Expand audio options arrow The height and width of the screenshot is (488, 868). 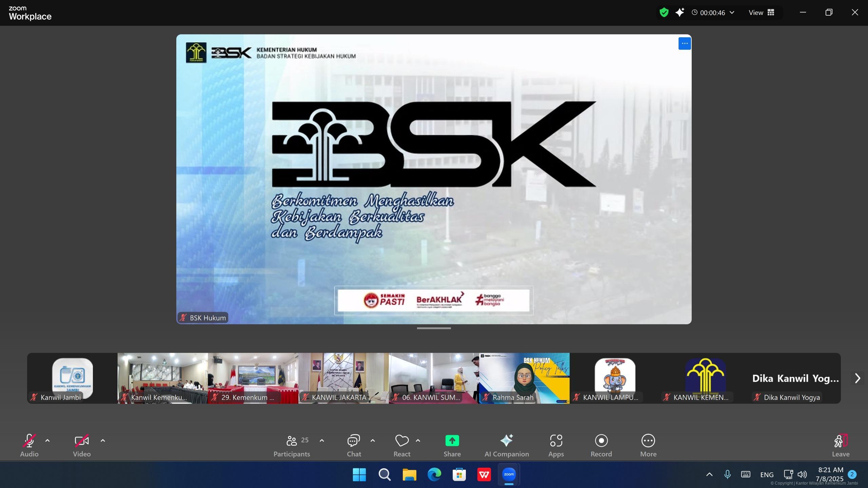[x=47, y=441]
